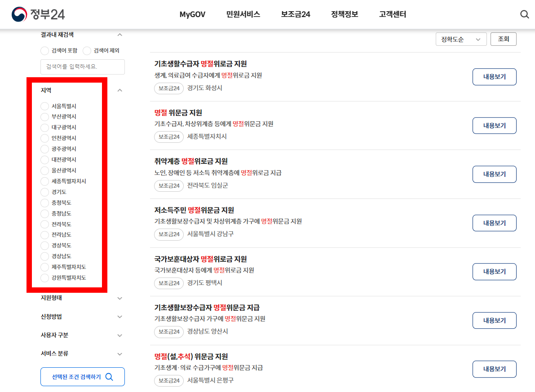Select 서울특별시 region option

44,106
